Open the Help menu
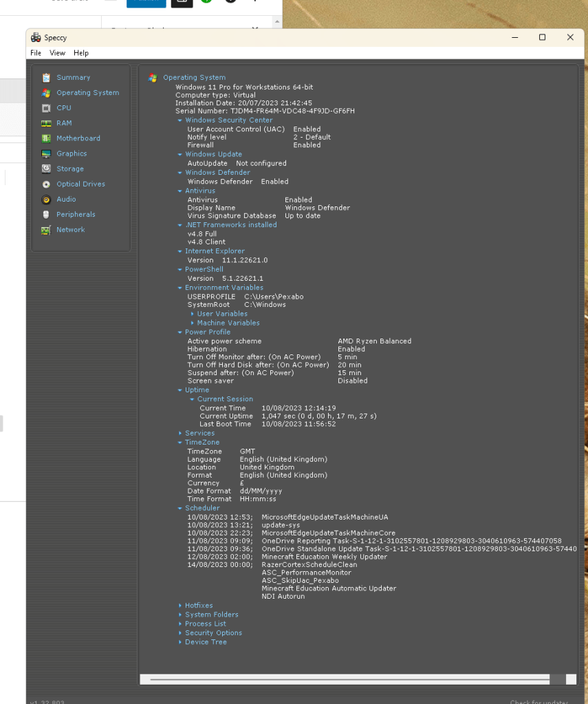 [80, 53]
